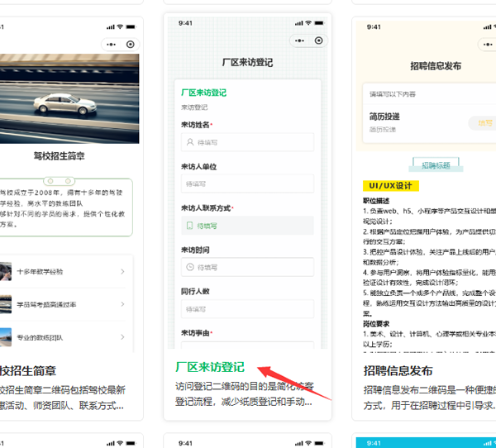Click the circle target icon in 驾校招生简章 preview

pyautogui.click(x=131, y=45)
